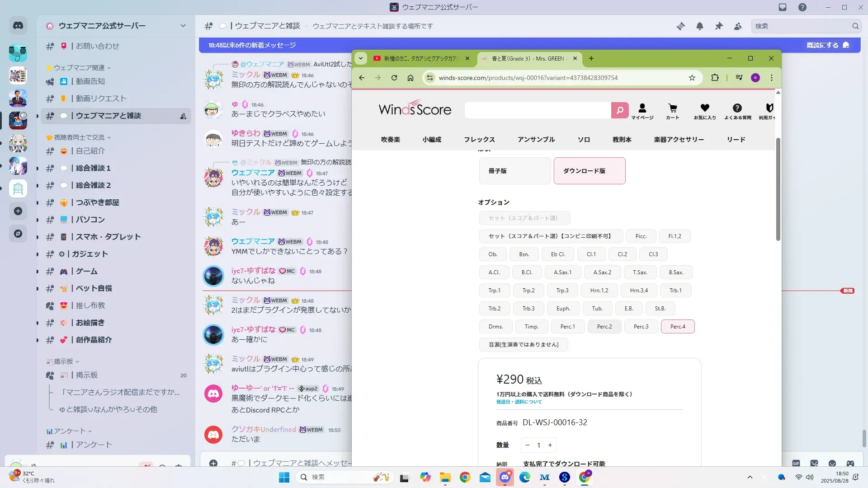The height and width of the screenshot is (488, 868).
Task: Toggle member list icon in header
Action: click(738, 26)
